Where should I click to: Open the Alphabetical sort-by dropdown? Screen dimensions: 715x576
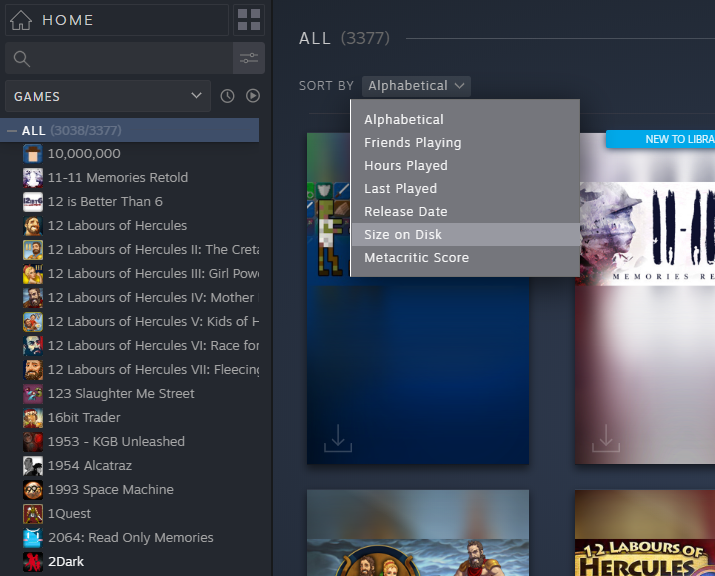(x=416, y=86)
